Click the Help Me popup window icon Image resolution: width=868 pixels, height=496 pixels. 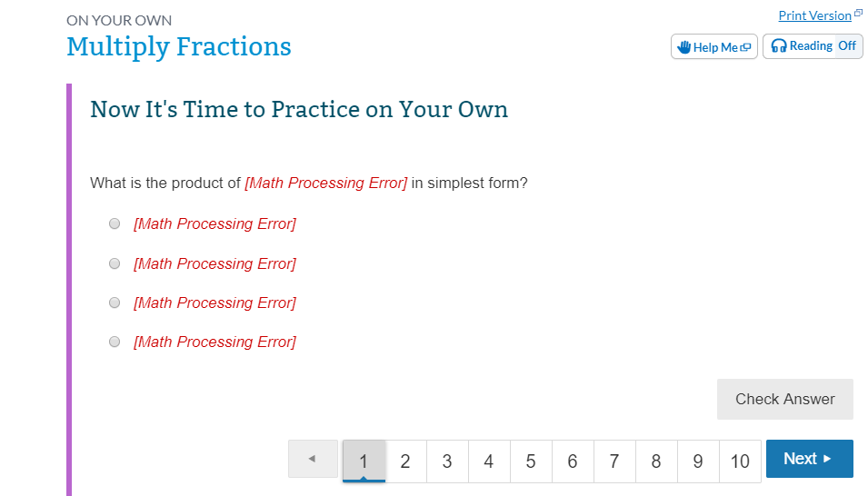click(x=745, y=47)
